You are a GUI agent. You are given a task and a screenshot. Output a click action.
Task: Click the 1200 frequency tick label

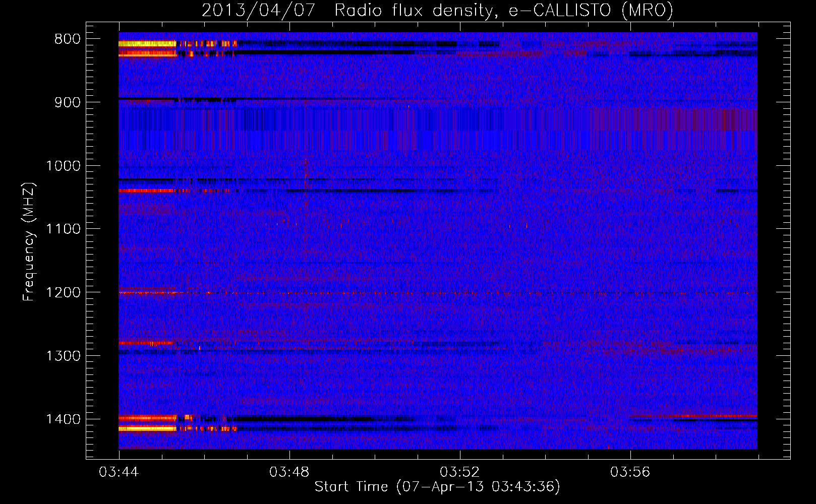point(63,293)
